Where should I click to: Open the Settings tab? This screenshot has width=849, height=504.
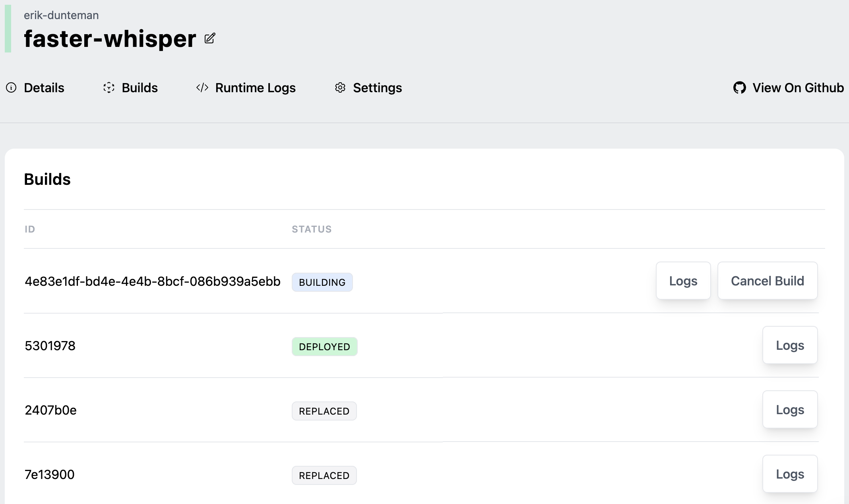click(377, 88)
